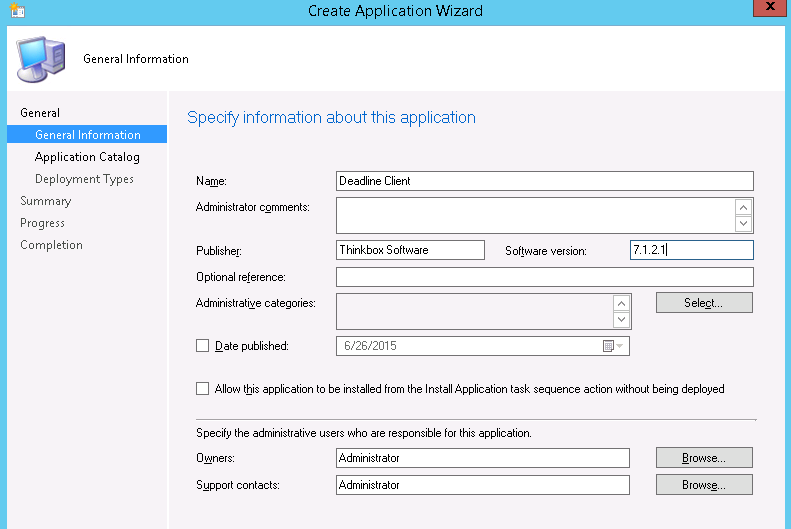This screenshot has height=529, width=791.
Task: Go to Application Catalog wizard step
Action: tap(87, 157)
